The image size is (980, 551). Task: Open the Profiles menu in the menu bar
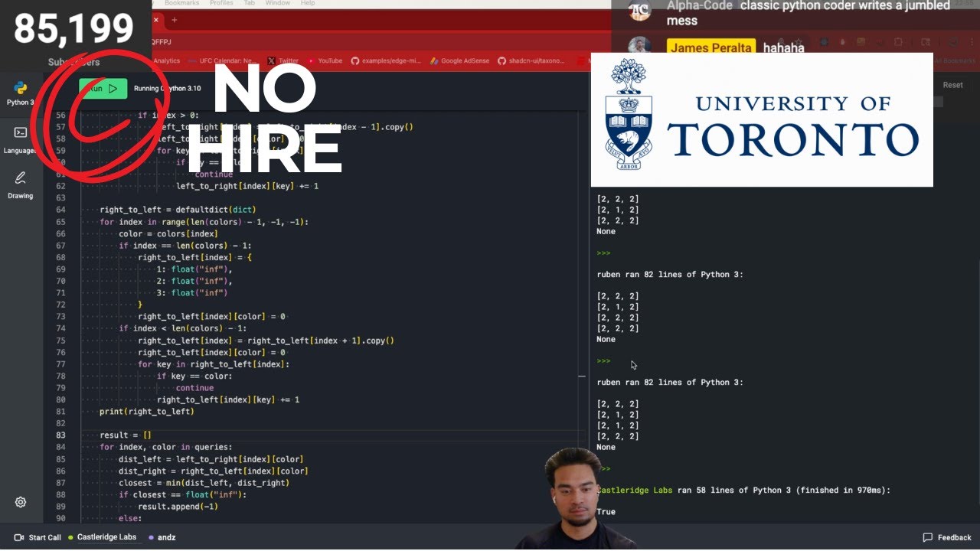point(221,3)
